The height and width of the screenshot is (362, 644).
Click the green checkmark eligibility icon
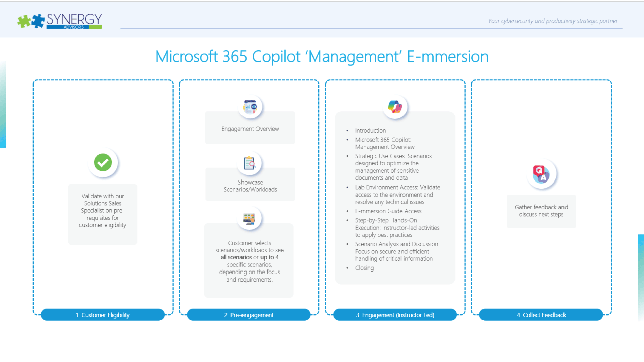point(103,163)
